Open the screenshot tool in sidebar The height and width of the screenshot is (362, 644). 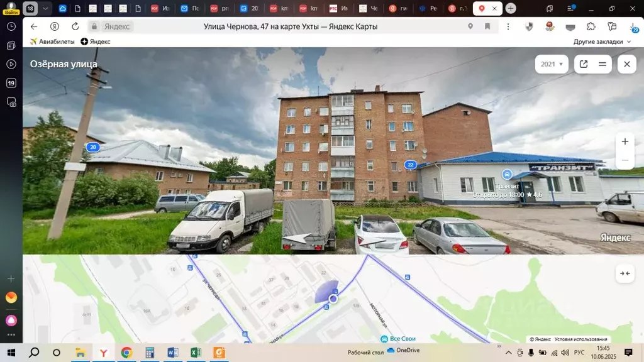(11, 102)
